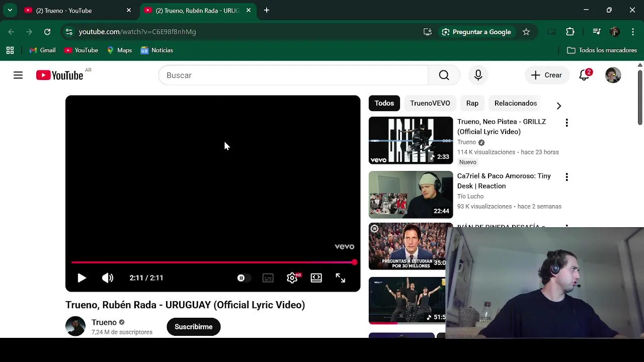Open a new browser tab

267,11
